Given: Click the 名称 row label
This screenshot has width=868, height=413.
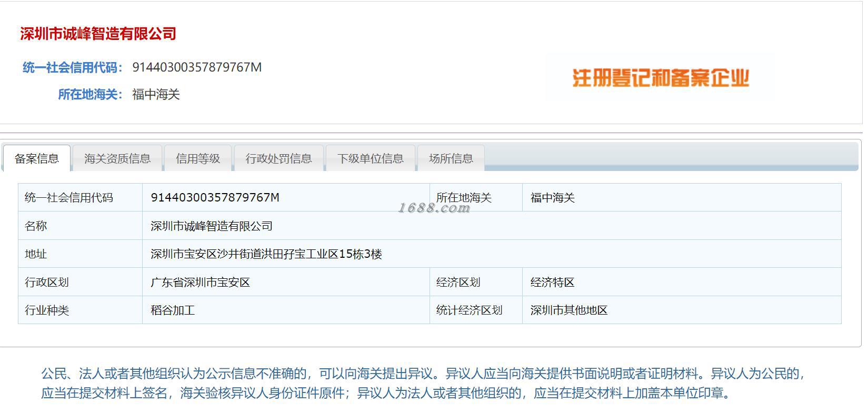Looking at the screenshot, I should pyautogui.click(x=80, y=226).
